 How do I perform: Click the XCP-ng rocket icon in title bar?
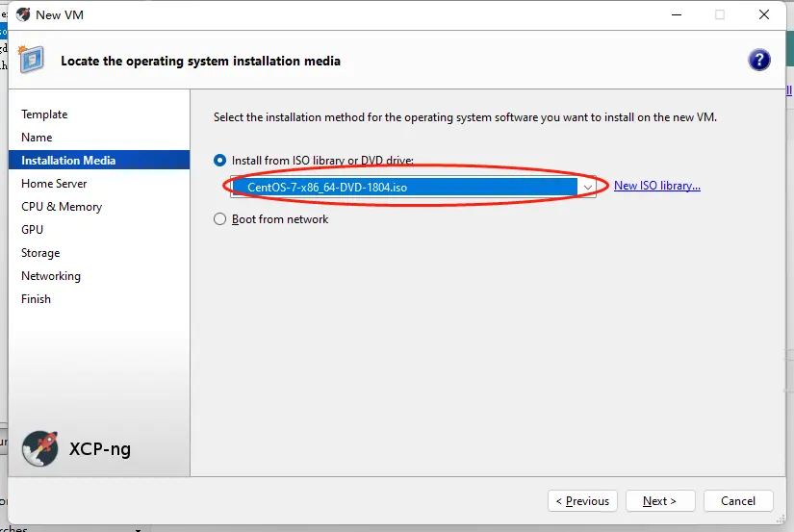point(23,14)
